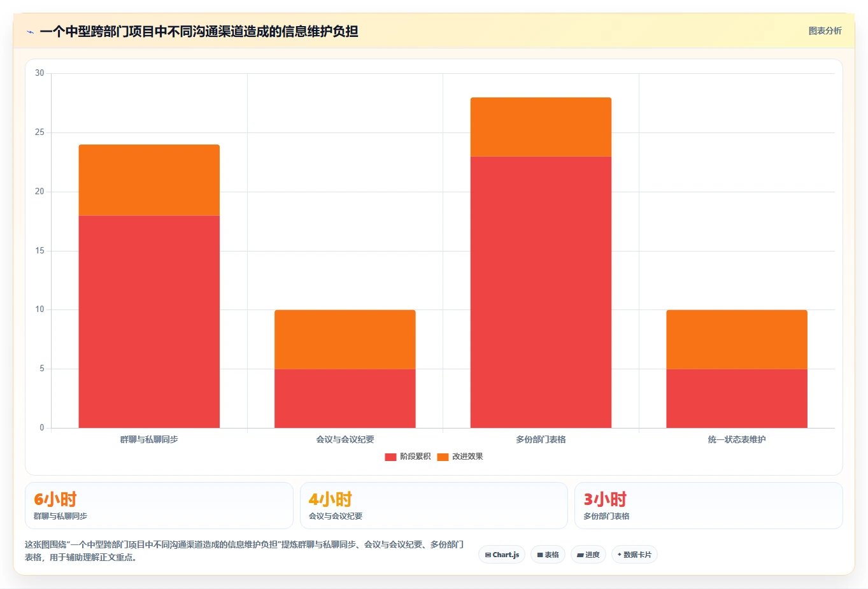The width and height of the screenshot is (868, 589).
Task: Click the red segment of 会议与会议纪要 bar
Action: (345, 399)
